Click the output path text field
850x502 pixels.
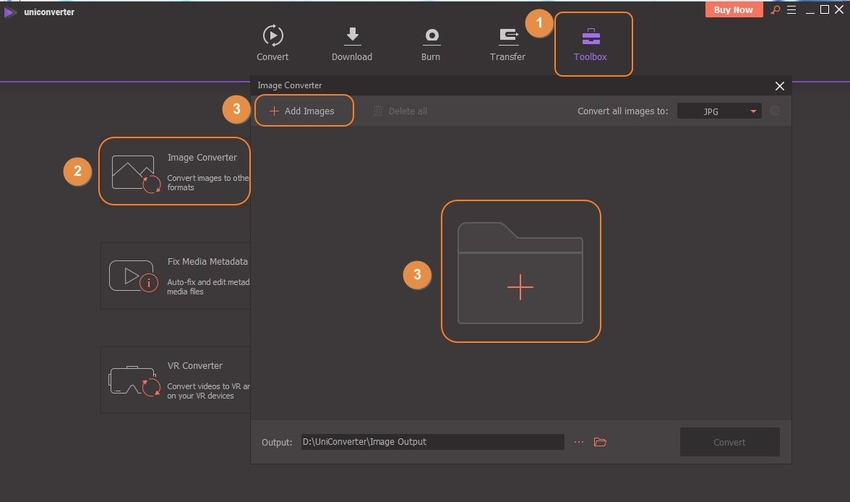[x=432, y=442]
